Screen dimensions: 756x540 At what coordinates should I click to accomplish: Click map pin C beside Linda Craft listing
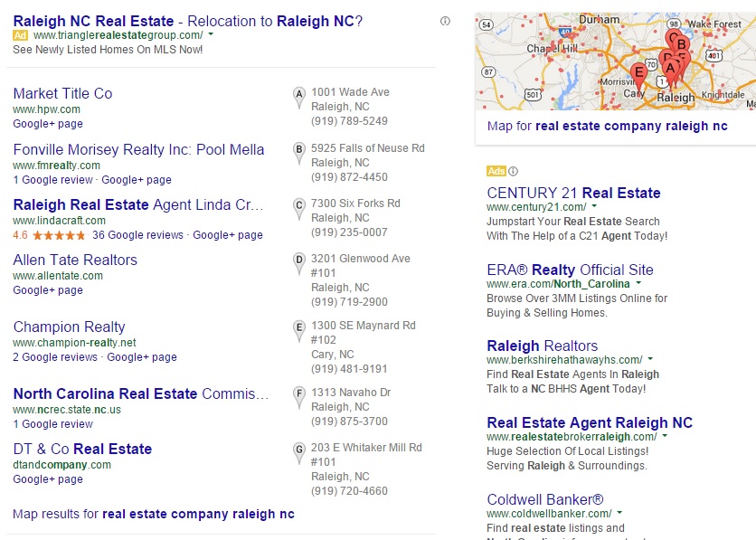(x=299, y=208)
